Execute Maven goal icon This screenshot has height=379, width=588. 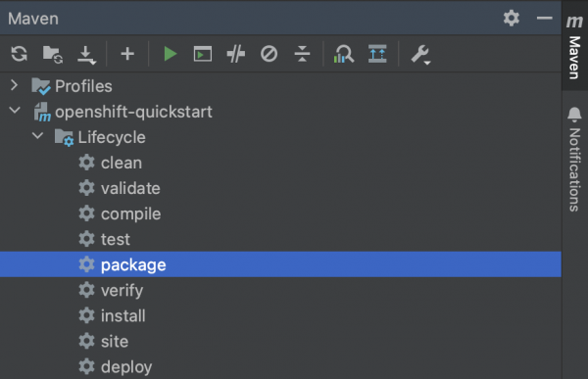203,54
